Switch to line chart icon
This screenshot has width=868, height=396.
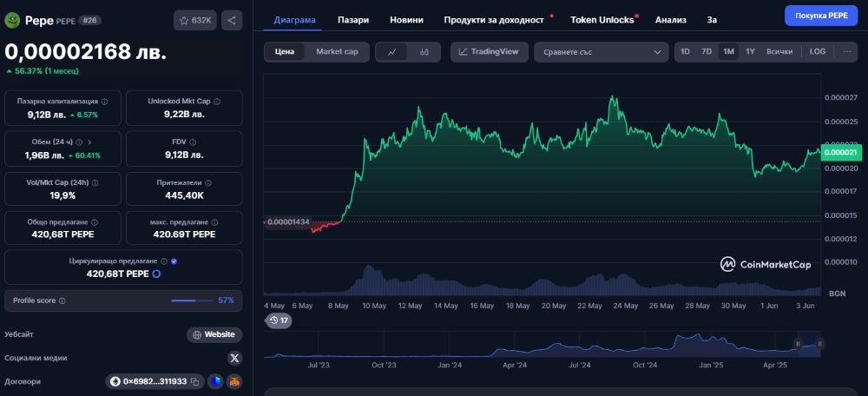coord(392,52)
